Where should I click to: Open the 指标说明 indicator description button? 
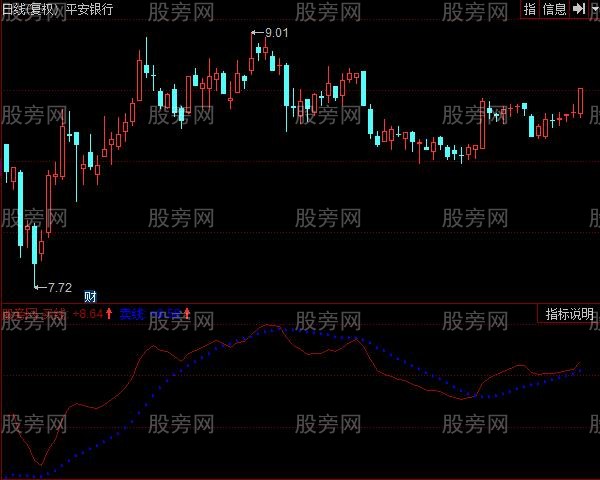pyautogui.click(x=569, y=313)
